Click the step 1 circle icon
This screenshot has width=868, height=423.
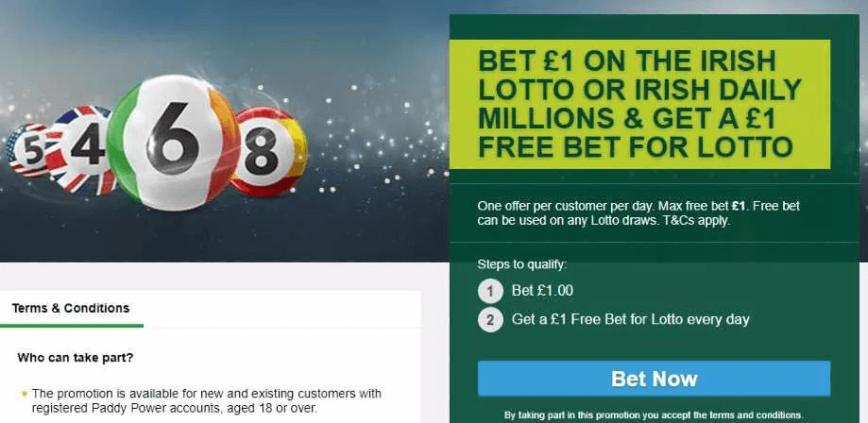coord(490,291)
